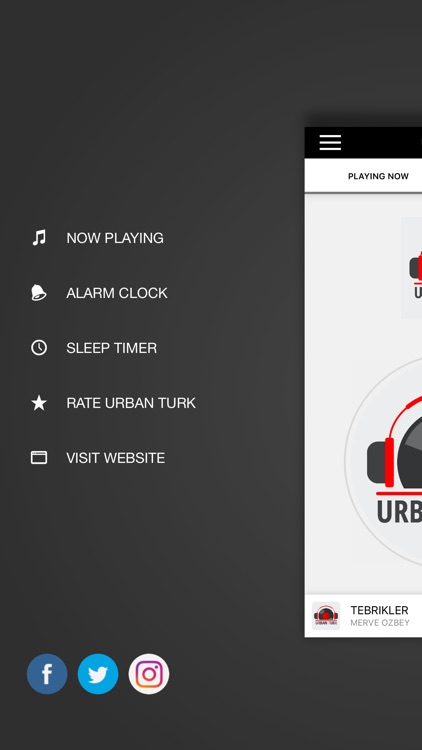Tap the website browser window icon
The width and height of the screenshot is (422, 750).
coord(39,458)
